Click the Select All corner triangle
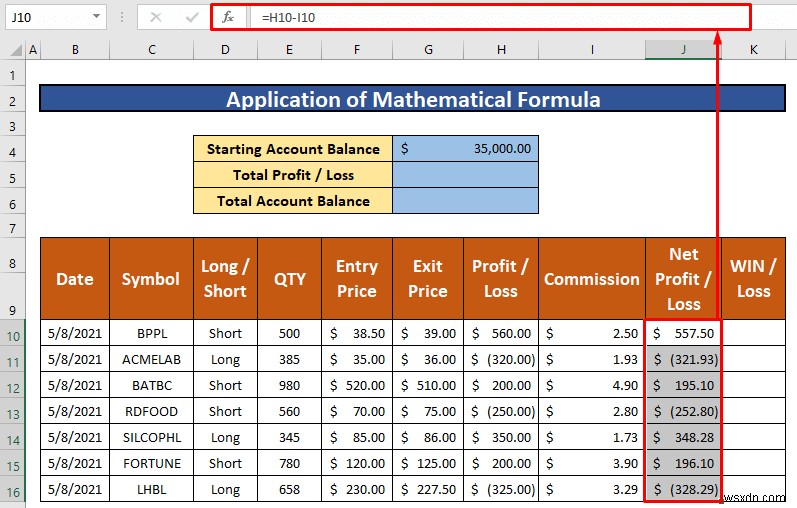Viewport: 797px width, 508px height. click(16, 50)
